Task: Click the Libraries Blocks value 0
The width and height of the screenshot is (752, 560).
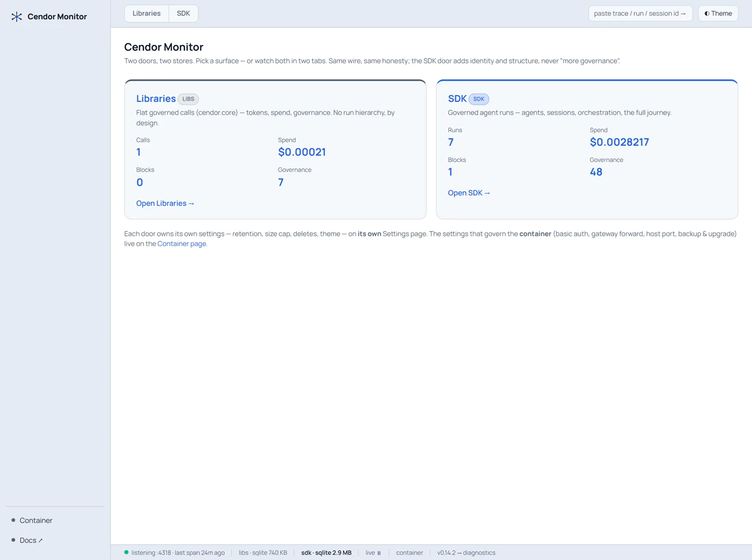Action: tap(140, 182)
